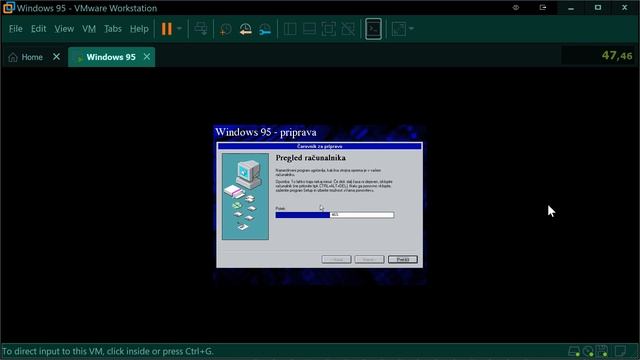Pause the virtual machine with the orange pause icon
640x360 pixels.
pyautogui.click(x=167, y=29)
